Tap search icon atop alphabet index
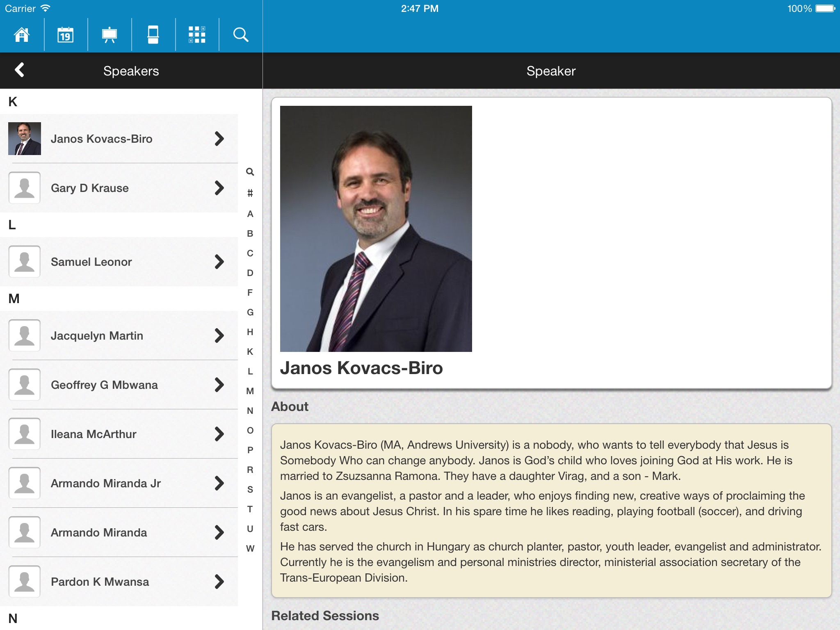This screenshot has height=630, width=840. coord(250,172)
